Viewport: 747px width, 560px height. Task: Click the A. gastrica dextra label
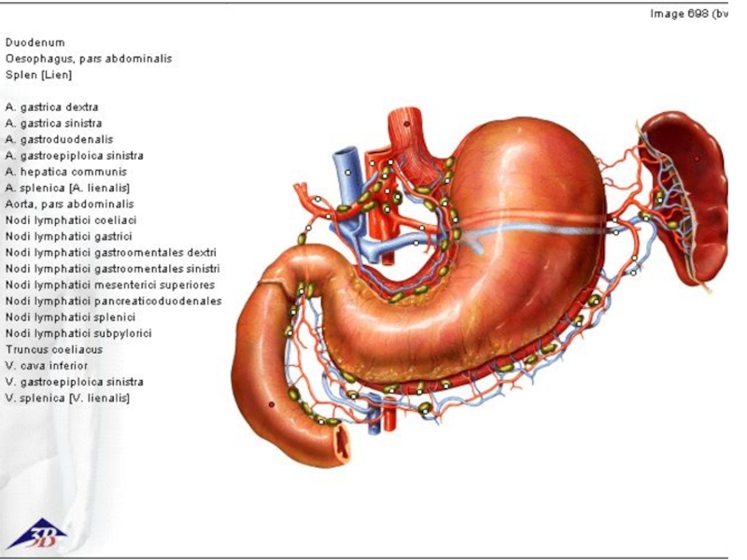pyautogui.click(x=52, y=107)
